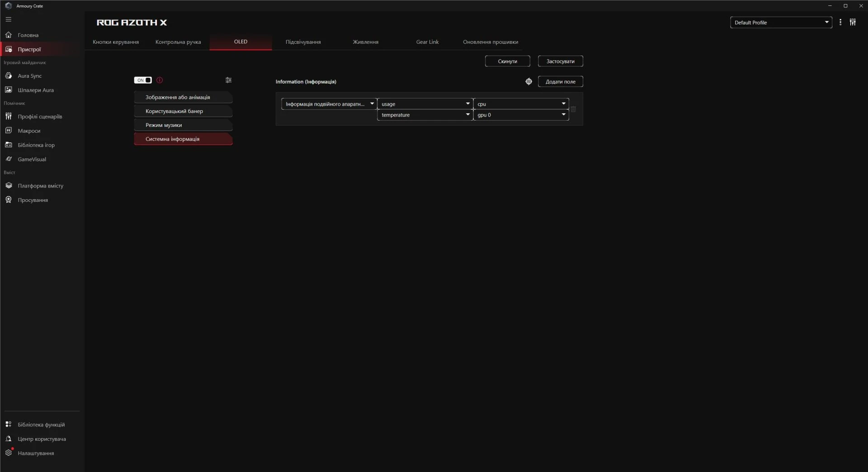Open Головна in the sidebar

(x=42, y=35)
